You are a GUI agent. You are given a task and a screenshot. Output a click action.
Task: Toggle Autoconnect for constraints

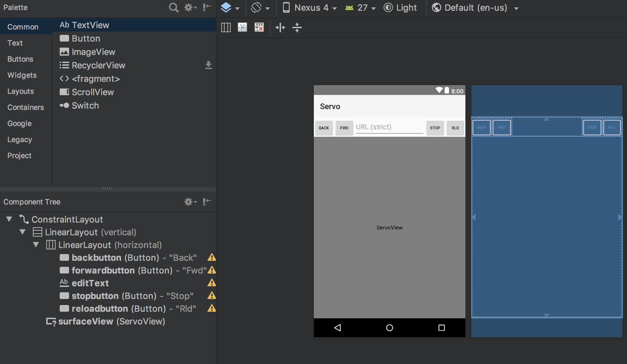click(x=242, y=27)
